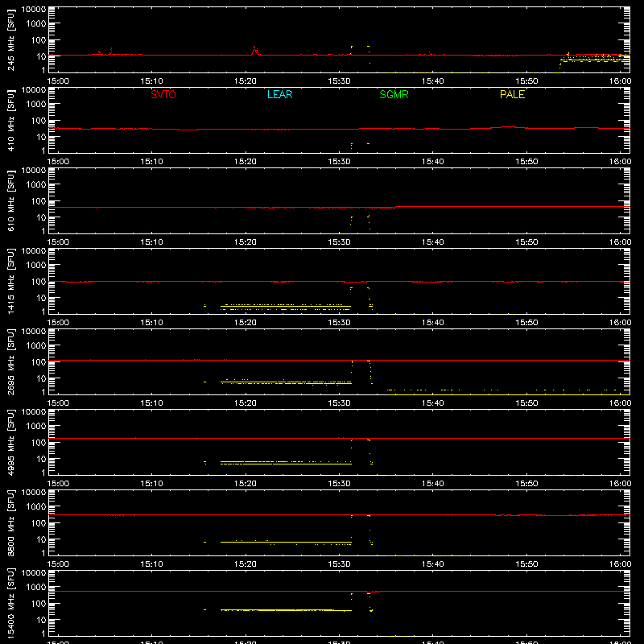The image size is (644, 644).
Task: Click the cyan LEAR station label
Action: click(x=279, y=94)
